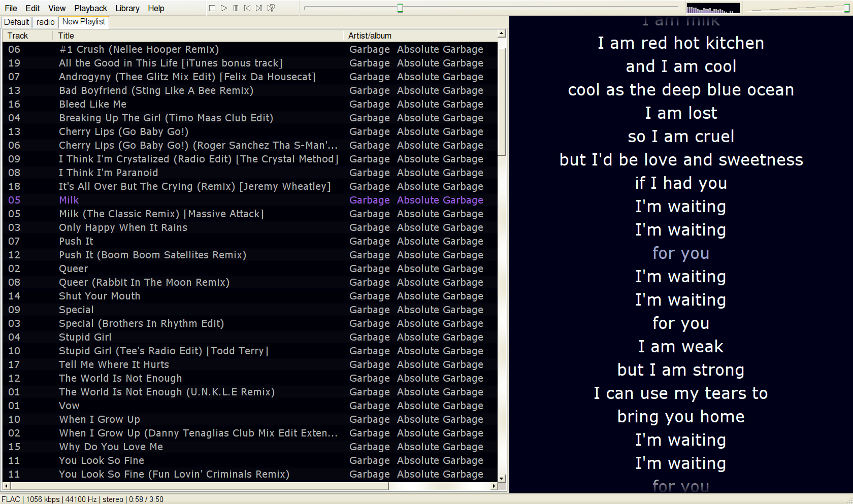
Task: Click the vertical scrollbar thumb
Action: [502, 102]
